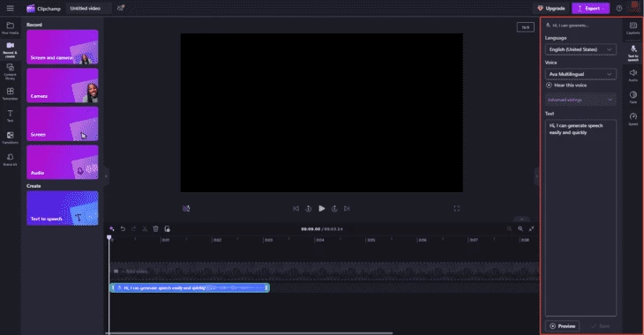The height and width of the screenshot is (335, 644).
Task: Open the hamburger main menu
Action: tap(11, 8)
